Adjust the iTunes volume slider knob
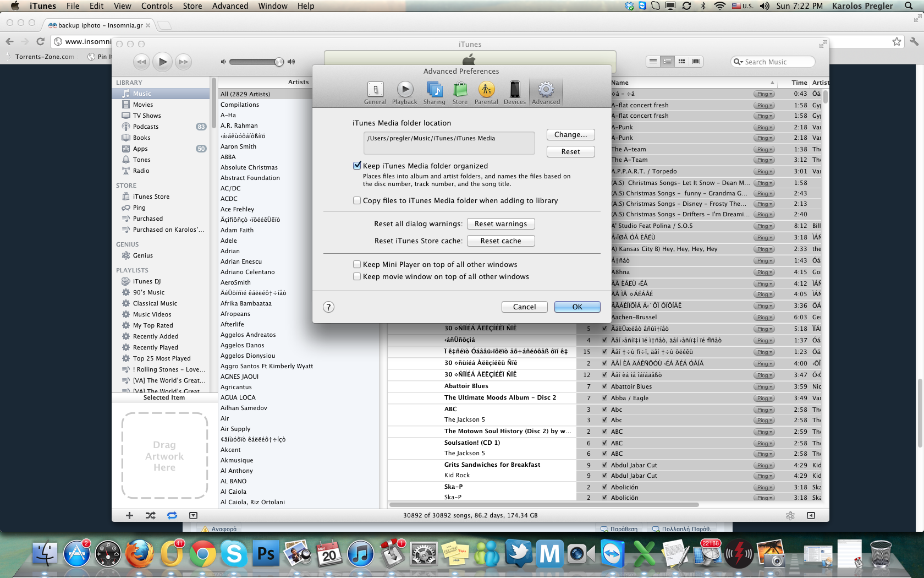This screenshot has width=924, height=578. coord(279,62)
